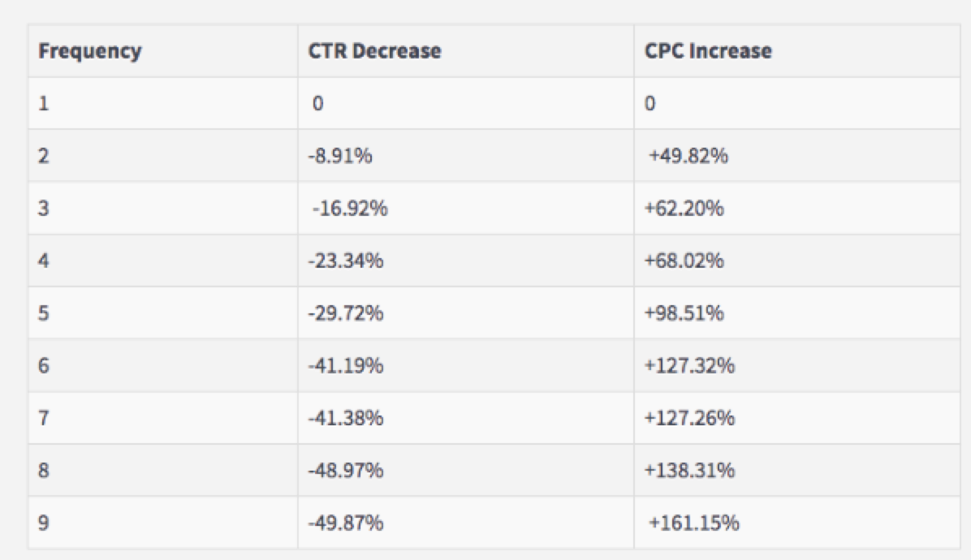Screen dimensions: 971x560
Task: Click the CTR Decrease column header
Action: coord(374,51)
